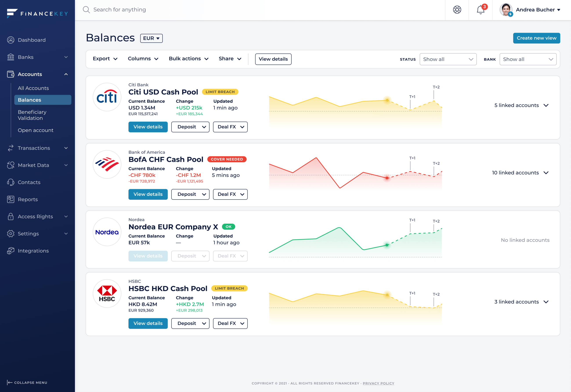The height and width of the screenshot is (392, 571).
Task: Collapse the Accounts sidebar section
Action: coord(66,74)
